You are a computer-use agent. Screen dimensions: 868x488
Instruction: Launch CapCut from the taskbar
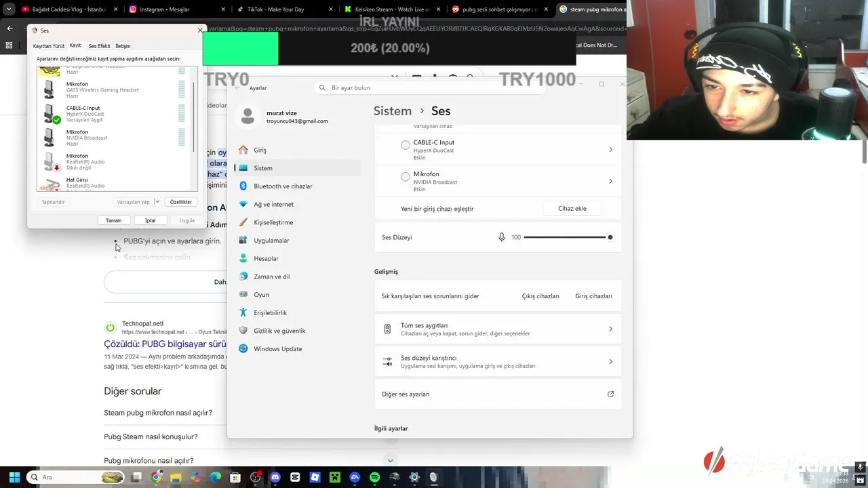(295, 477)
